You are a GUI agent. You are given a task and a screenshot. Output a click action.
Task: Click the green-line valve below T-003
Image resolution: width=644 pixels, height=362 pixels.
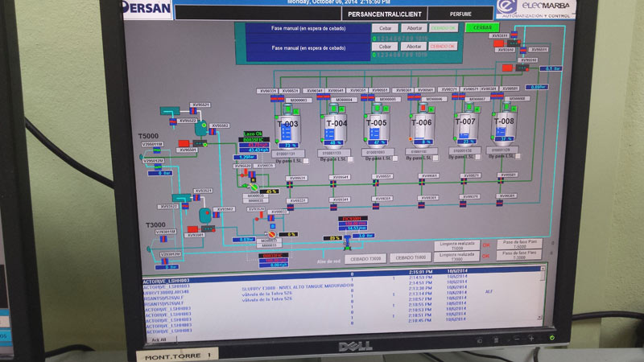pyautogui.click(x=290, y=185)
